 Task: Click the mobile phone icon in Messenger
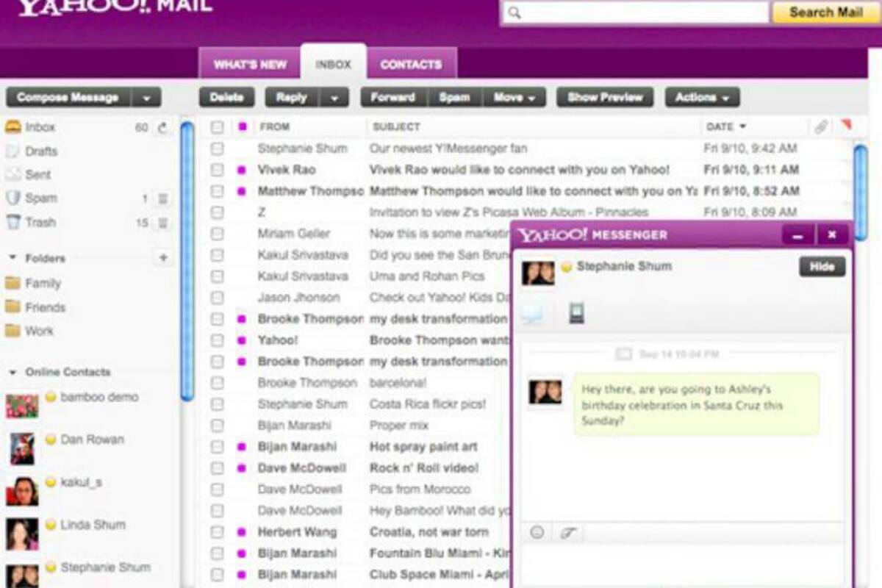[576, 313]
